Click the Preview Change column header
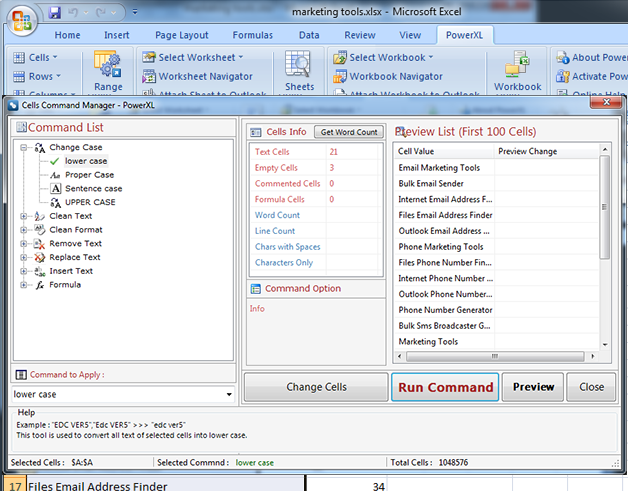This screenshot has width=628, height=491. click(546, 151)
